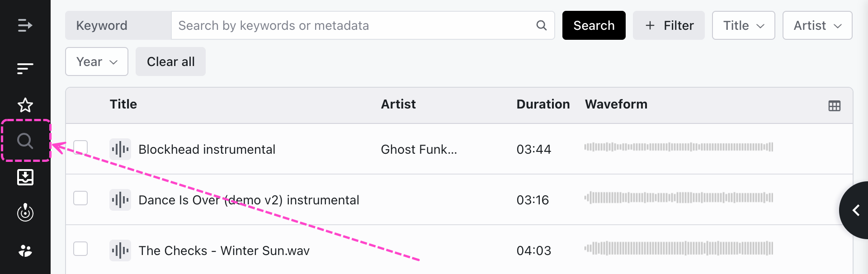The width and height of the screenshot is (868, 274).
Task: Sort by the Duration column header
Action: pos(543,104)
